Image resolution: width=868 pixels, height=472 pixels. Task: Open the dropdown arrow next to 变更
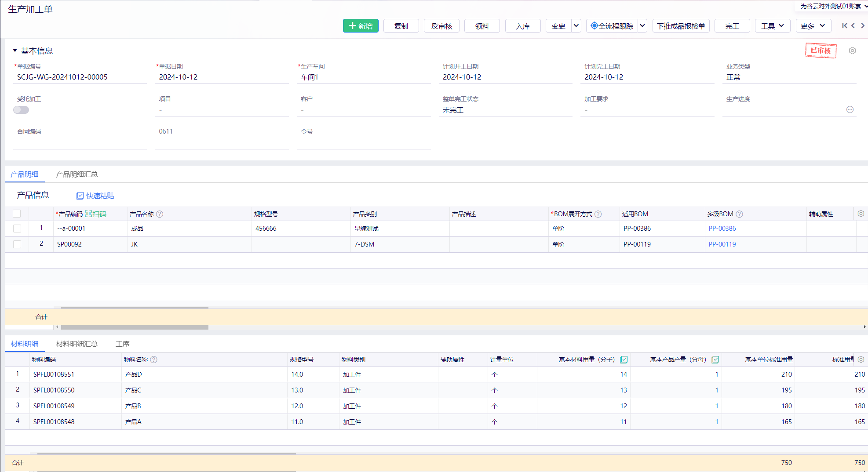coord(576,26)
